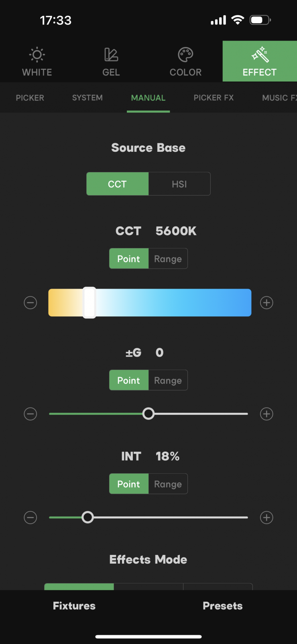Switch Source Base to HSI

(x=179, y=184)
